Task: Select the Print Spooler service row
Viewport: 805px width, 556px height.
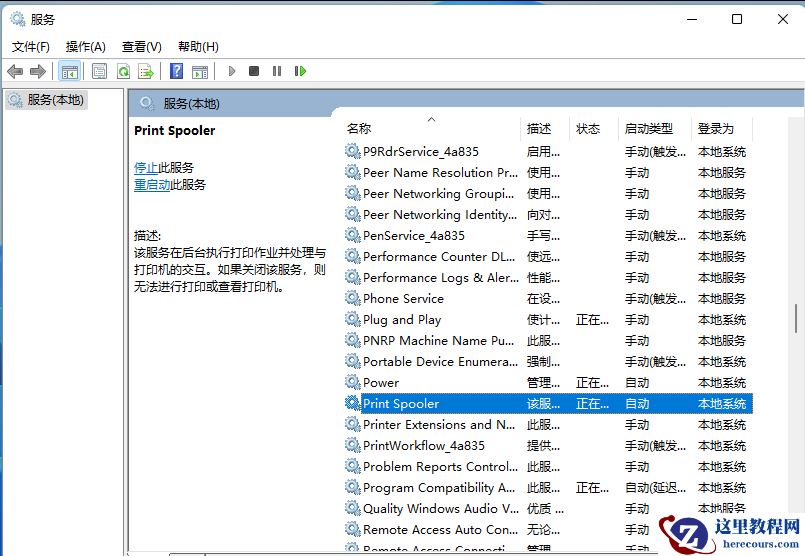Action: pyautogui.click(x=548, y=404)
